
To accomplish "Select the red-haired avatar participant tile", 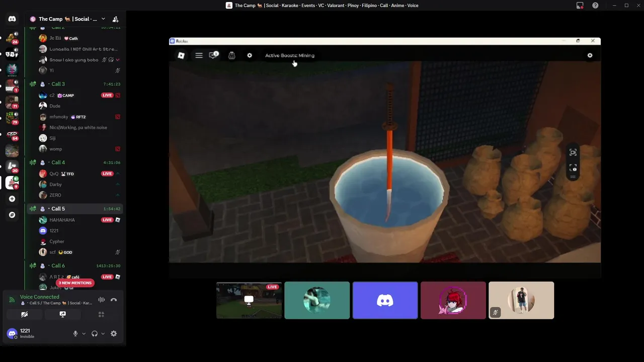I will 453,300.
